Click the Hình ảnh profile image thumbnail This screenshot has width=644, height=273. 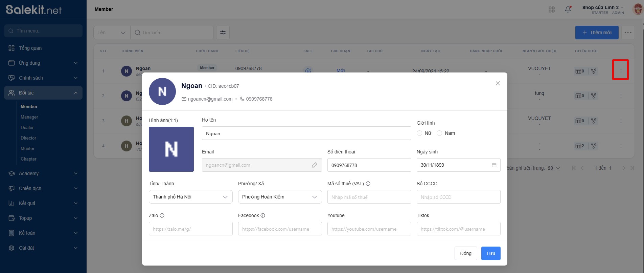click(171, 149)
